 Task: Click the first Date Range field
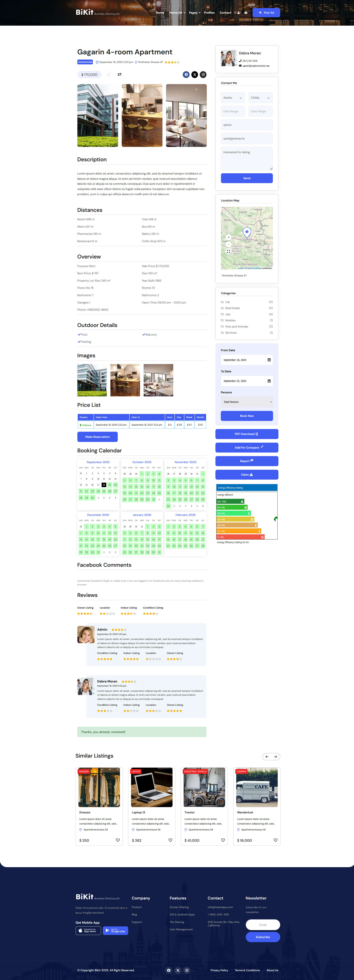point(233,111)
